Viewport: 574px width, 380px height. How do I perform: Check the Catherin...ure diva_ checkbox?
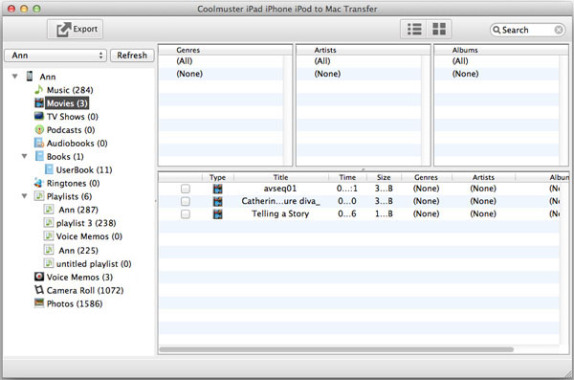(x=186, y=201)
